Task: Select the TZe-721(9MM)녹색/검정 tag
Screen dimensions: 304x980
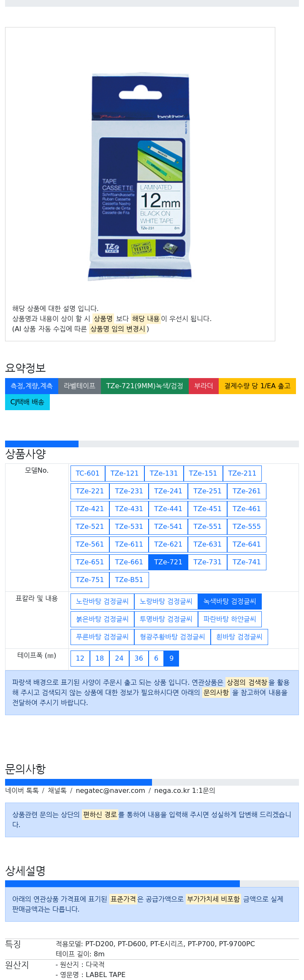Action: [x=144, y=386]
